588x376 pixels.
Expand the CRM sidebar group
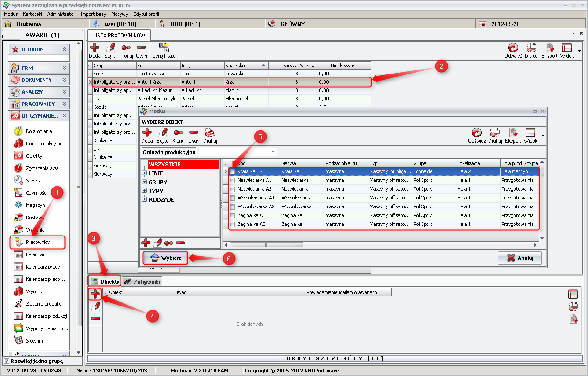tap(39, 68)
